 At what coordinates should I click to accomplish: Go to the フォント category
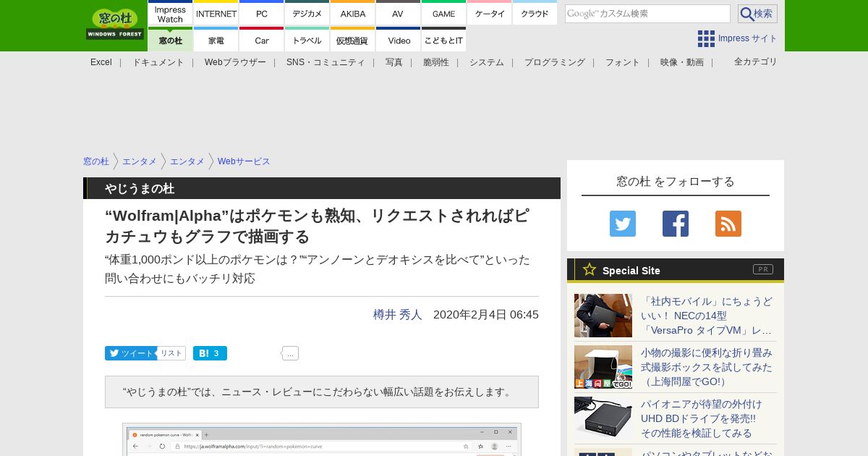623,62
